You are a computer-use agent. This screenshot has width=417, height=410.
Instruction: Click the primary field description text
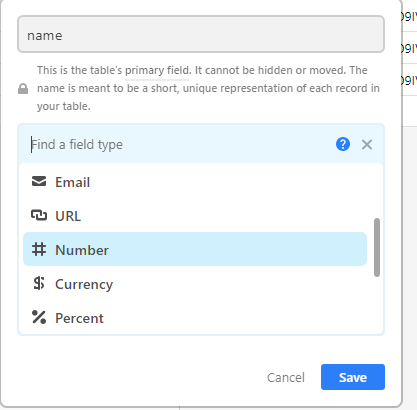click(208, 88)
